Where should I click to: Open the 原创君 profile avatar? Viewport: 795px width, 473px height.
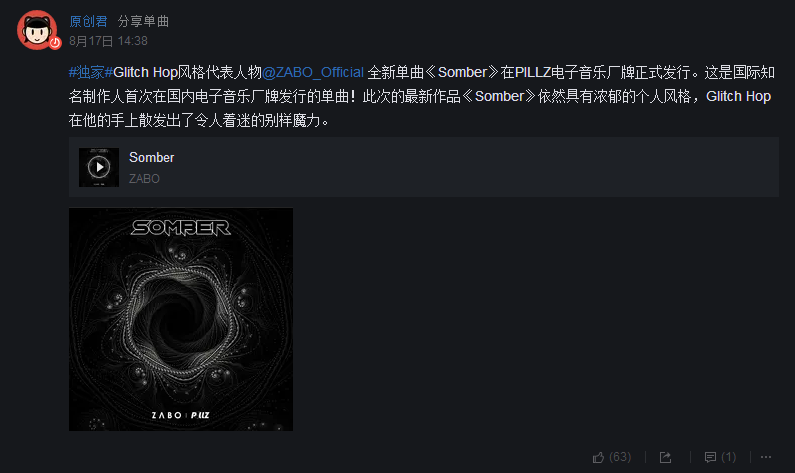[37, 30]
